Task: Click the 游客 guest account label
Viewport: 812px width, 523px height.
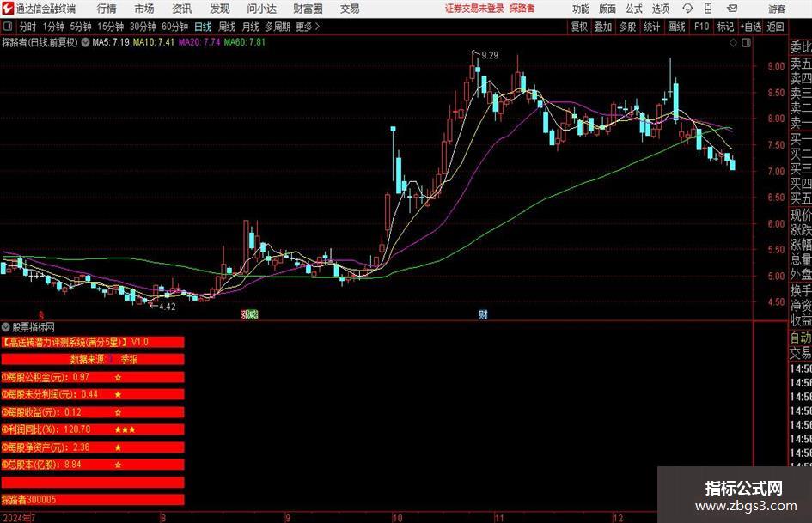Action: click(776, 9)
